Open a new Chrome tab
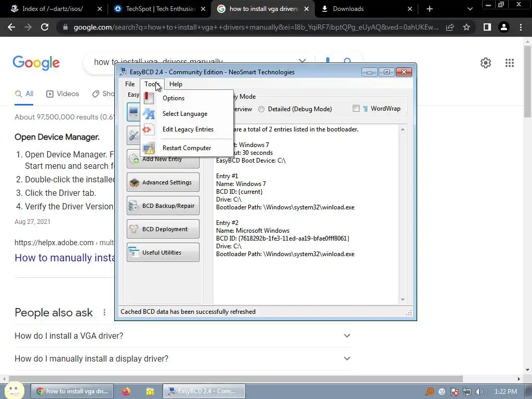The width and height of the screenshot is (532, 399). [x=430, y=9]
